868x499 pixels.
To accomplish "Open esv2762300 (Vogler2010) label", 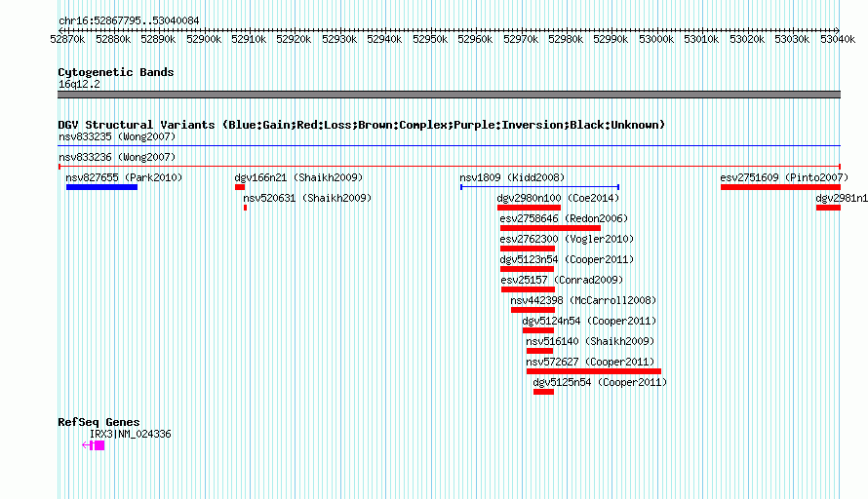I will tap(567, 239).
